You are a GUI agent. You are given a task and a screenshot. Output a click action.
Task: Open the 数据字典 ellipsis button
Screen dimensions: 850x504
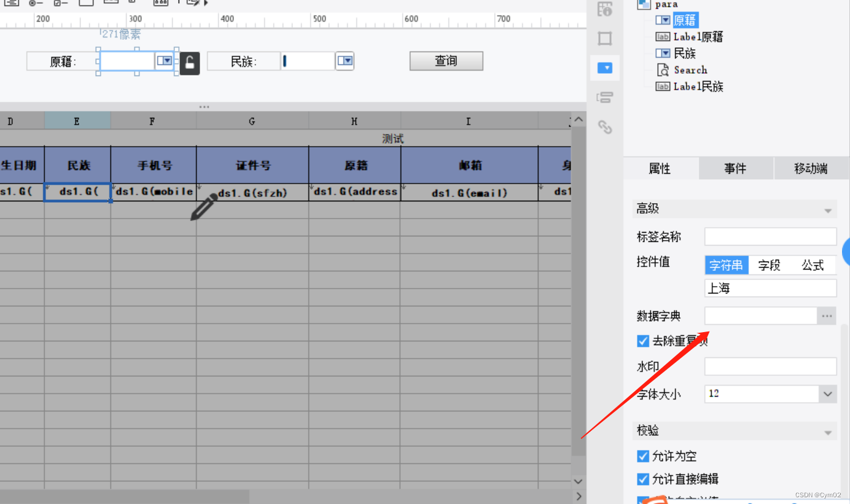827,316
